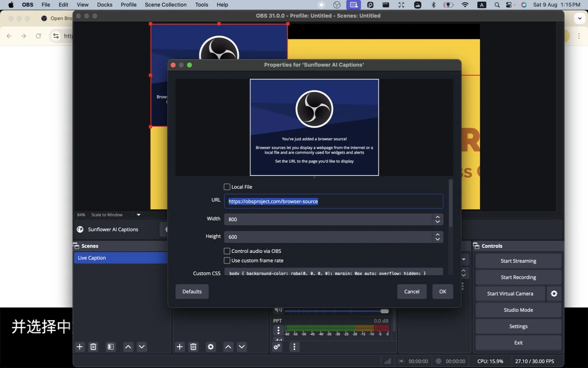Open browser tab search dropdown chevron
The image size is (588, 368).
[x=580, y=18]
